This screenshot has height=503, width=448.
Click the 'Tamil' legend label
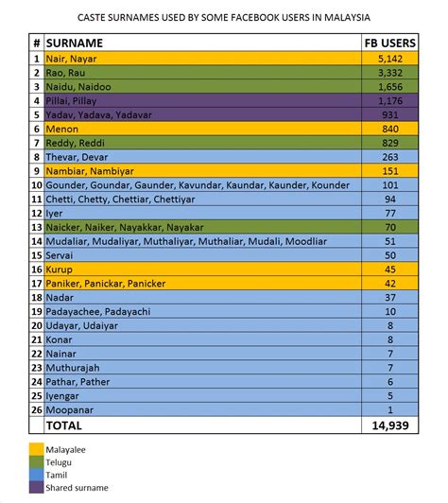pos(57,475)
